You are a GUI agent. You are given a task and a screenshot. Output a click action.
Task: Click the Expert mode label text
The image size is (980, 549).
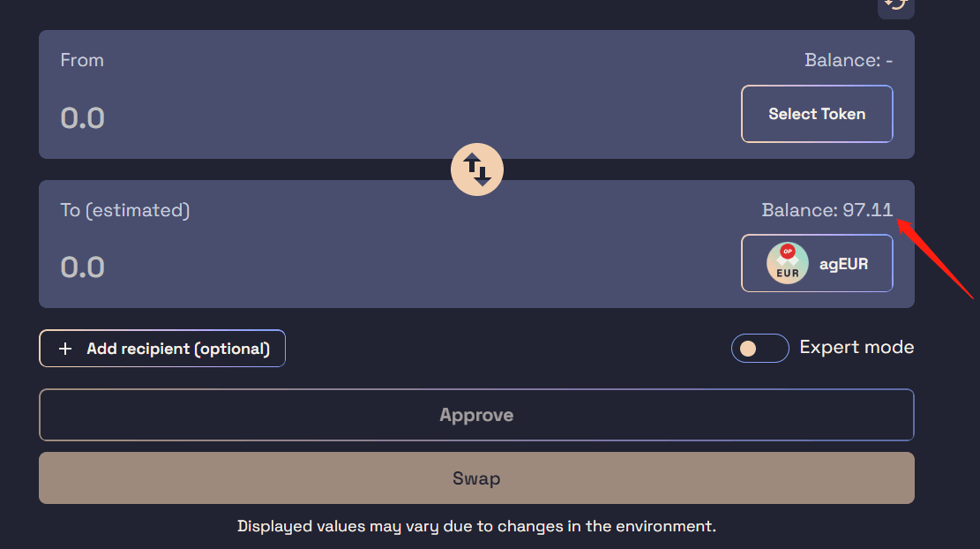857,347
